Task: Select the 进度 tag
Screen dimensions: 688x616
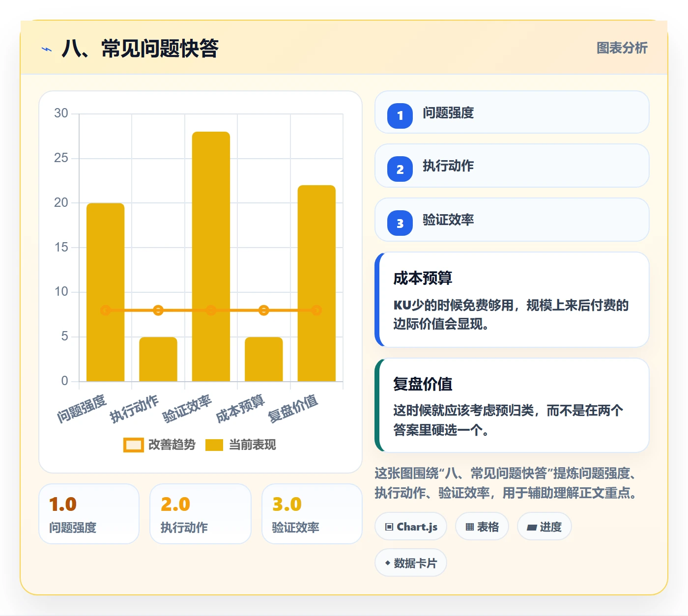Action: 545,527
